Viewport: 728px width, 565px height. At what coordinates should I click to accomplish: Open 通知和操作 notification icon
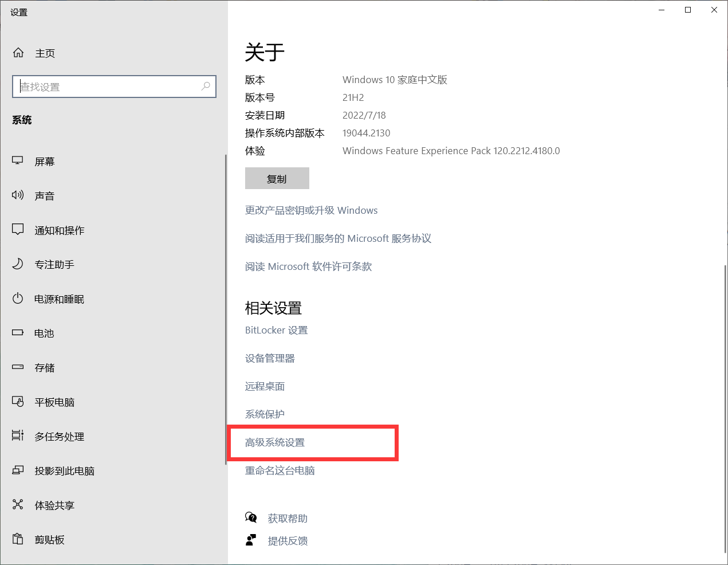(18, 230)
